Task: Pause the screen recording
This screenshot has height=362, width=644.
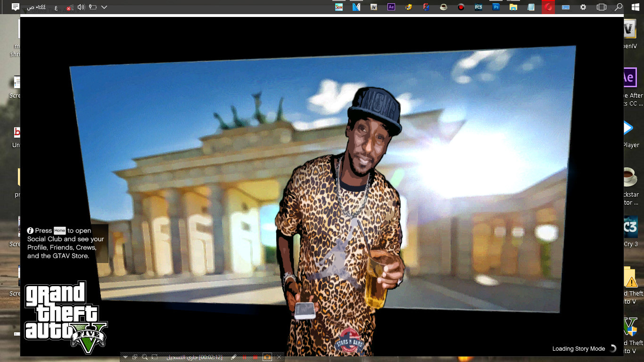Action: (x=244, y=357)
